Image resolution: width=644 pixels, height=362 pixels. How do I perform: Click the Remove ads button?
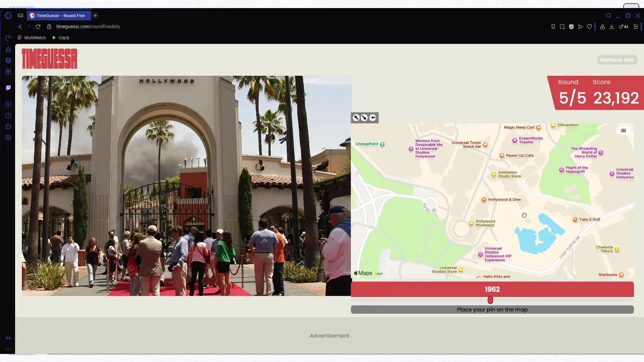(x=617, y=60)
